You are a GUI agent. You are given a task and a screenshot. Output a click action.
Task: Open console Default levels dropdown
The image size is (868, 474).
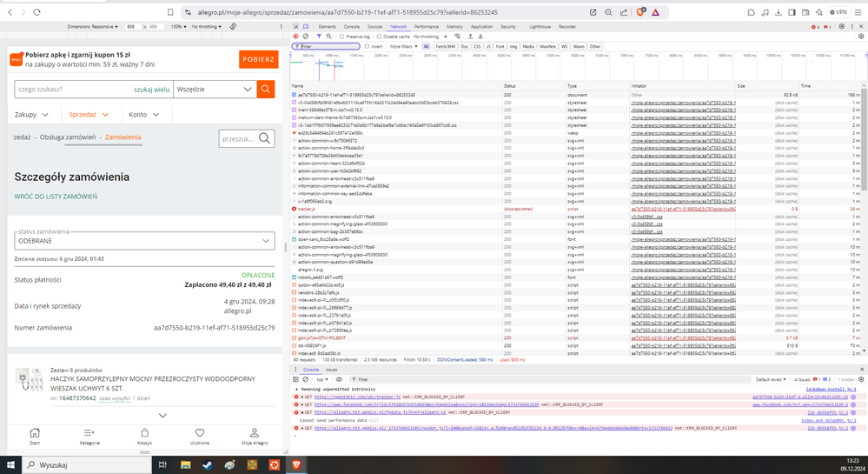pos(771,380)
